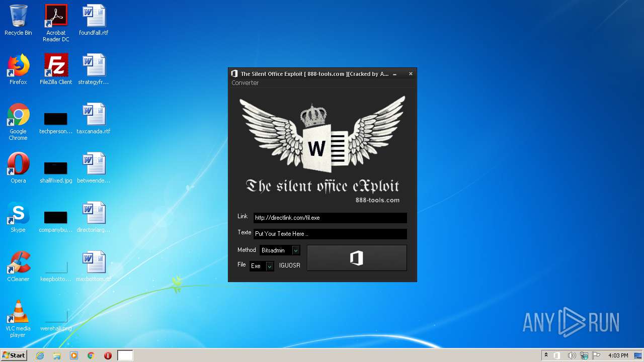Close the Silent Office Exploit window
This screenshot has width=644, height=362.
[x=411, y=74]
